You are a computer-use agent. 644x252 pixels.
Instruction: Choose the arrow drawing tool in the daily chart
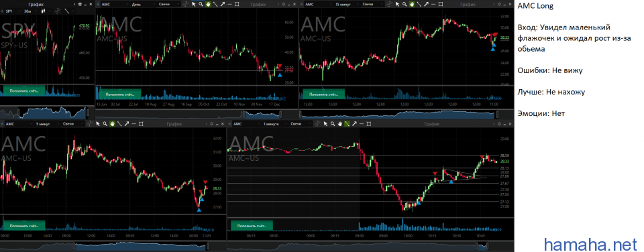pos(222,4)
